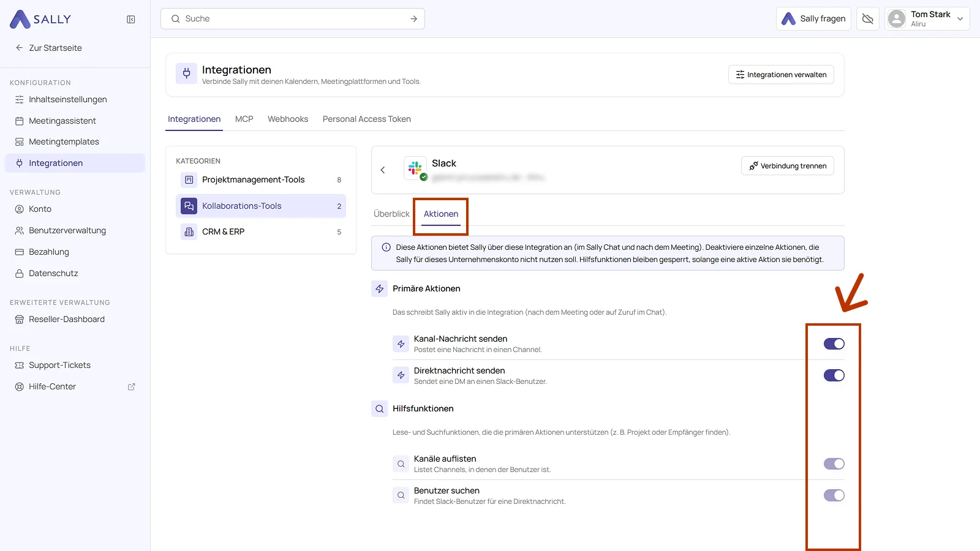Select Projektmanagement-Tools category row
The image size is (980, 551).
coord(261,180)
